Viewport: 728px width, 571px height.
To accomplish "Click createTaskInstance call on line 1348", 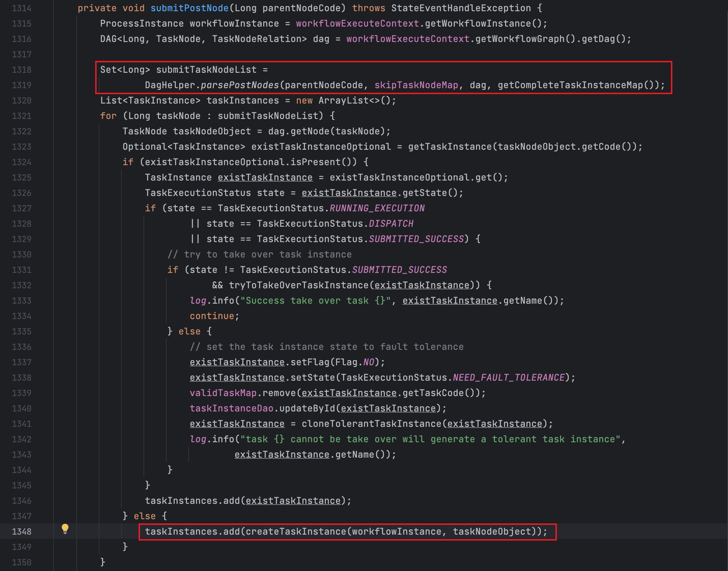I will tap(296, 531).
